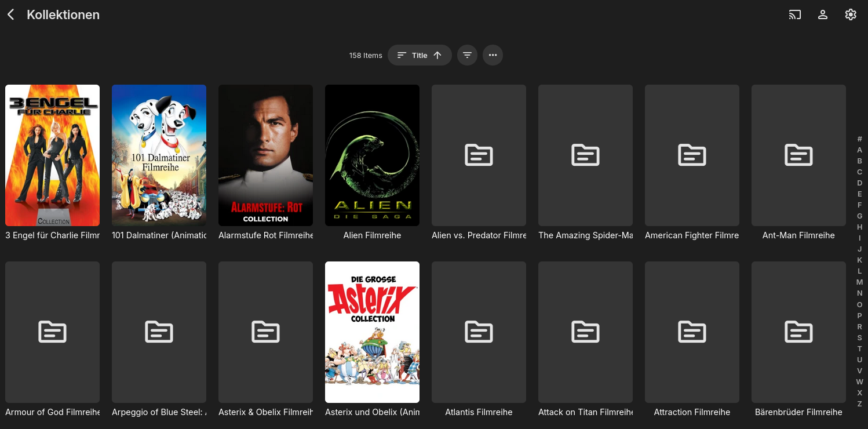Open the 3 Engel für Charlie poster

52,155
